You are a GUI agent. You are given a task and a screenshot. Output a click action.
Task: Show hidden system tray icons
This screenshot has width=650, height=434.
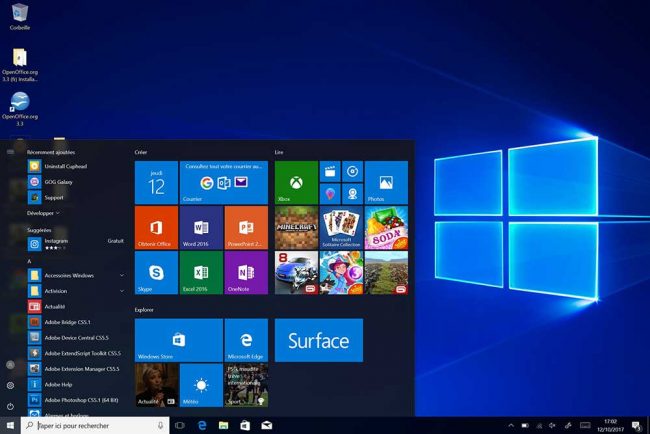coord(511,425)
